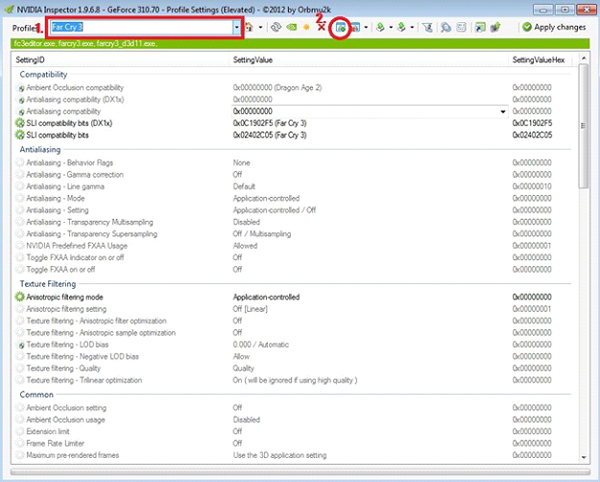This screenshot has height=482, width=600.
Task: Click the 0x02402C05 (Far Cry 3) value
Action: pyautogui.click(x=270, y=135)
